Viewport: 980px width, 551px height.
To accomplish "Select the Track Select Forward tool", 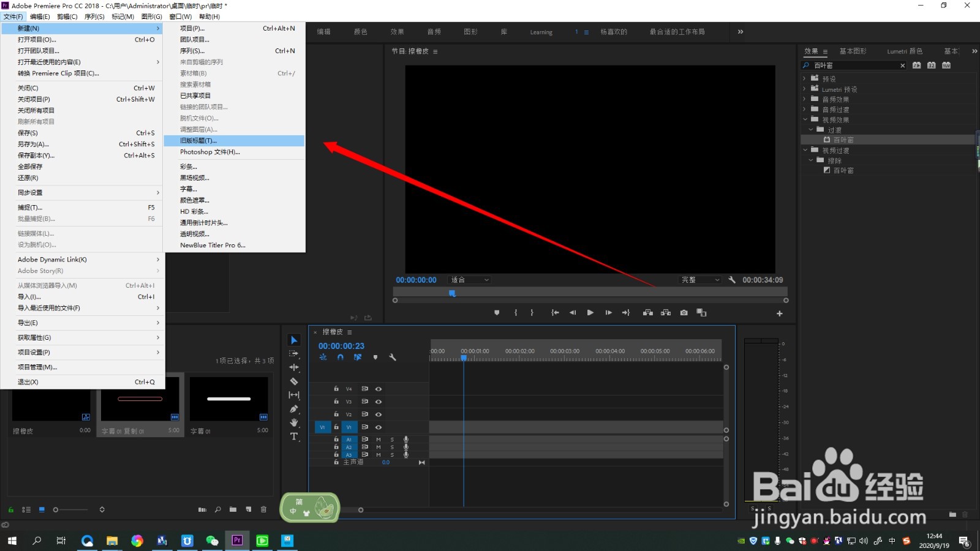I will coord(294,354).
